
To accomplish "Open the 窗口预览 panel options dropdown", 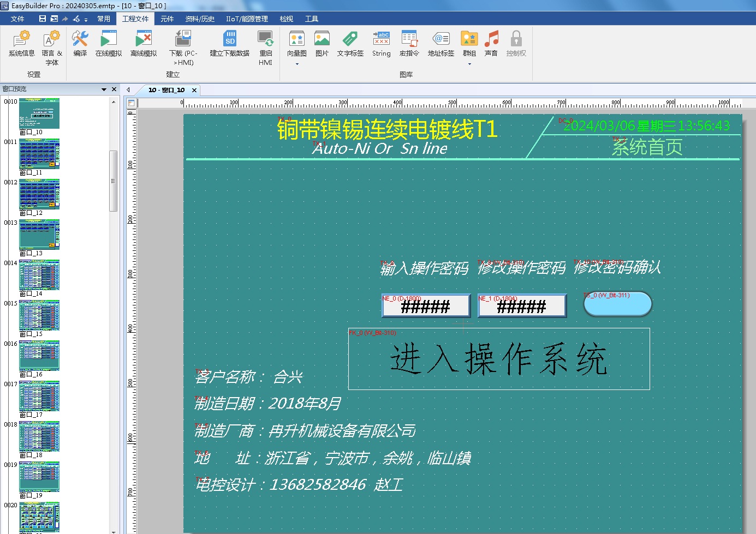I will pos(104,89).
